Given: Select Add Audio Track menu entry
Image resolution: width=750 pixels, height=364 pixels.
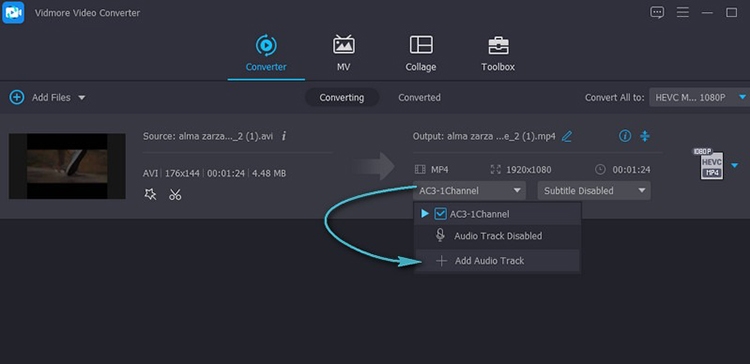Looking at the screenshot, I should pyautogui.click(x=497, y=261).
